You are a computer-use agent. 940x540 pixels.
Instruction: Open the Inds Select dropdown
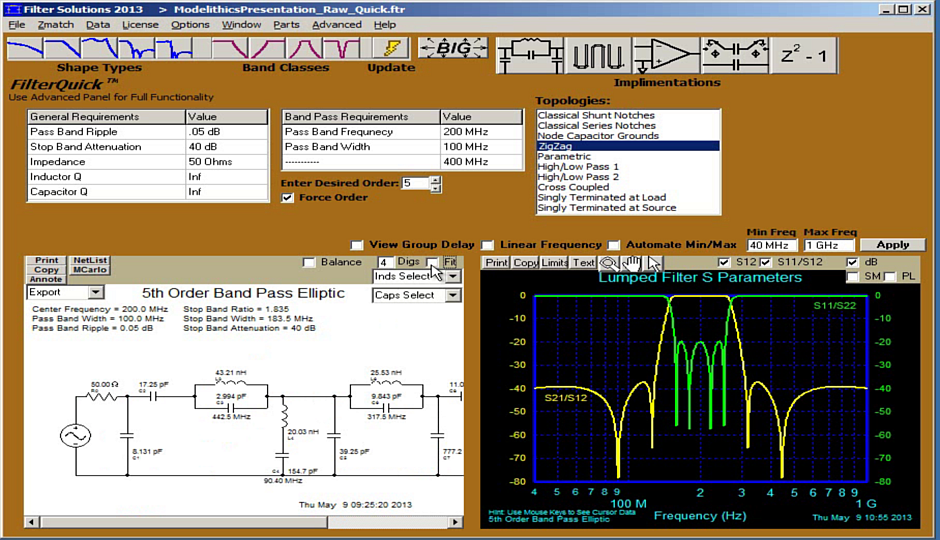click(x=453, y=276)
